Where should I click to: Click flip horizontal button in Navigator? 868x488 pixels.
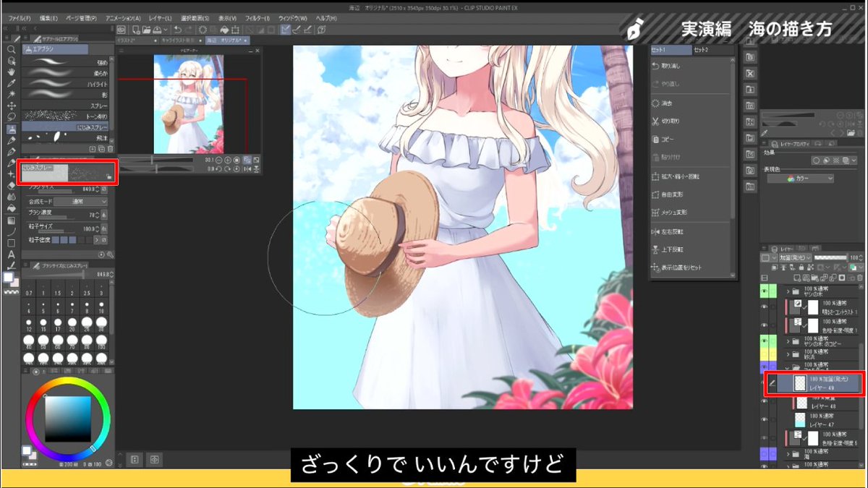248,168
